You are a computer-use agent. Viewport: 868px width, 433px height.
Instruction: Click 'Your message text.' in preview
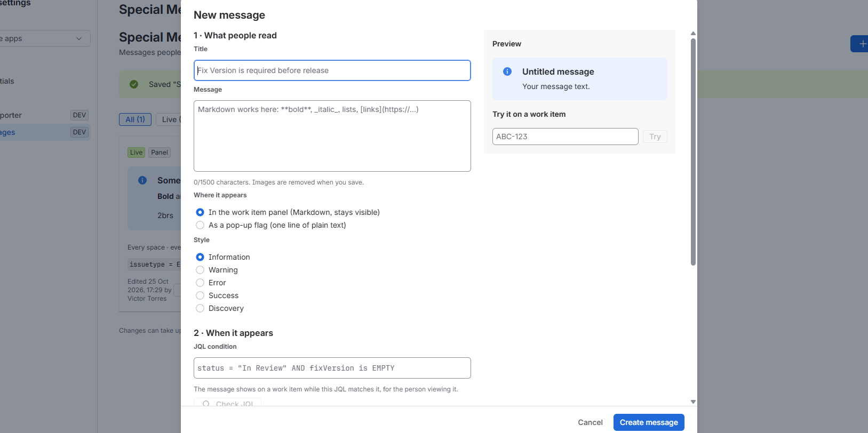pos(556,86)
